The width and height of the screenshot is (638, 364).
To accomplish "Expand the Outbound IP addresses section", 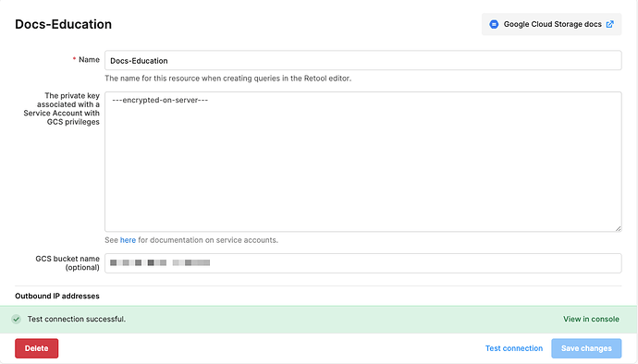I will [57, 296].
